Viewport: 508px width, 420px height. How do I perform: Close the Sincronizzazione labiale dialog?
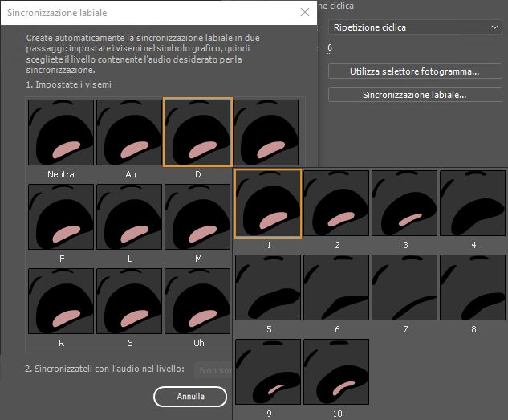tap(305, 12)
